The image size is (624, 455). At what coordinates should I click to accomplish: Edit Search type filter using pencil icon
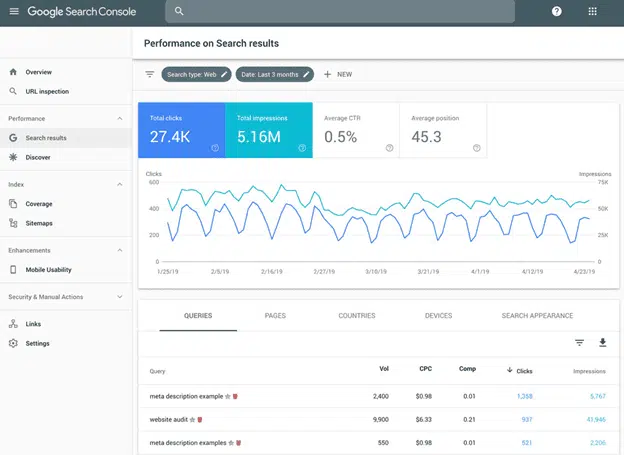(x=224, y=74)
